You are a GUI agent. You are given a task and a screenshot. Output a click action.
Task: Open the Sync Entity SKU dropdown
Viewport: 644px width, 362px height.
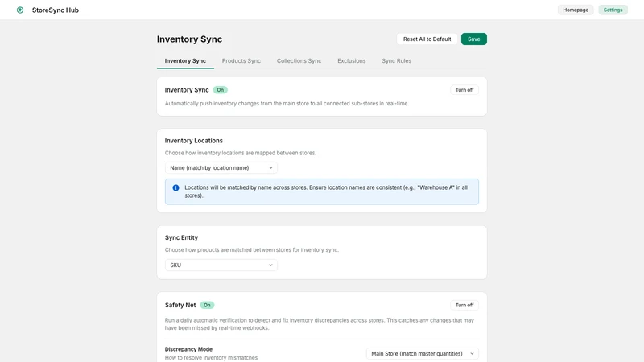coord(221,265)
